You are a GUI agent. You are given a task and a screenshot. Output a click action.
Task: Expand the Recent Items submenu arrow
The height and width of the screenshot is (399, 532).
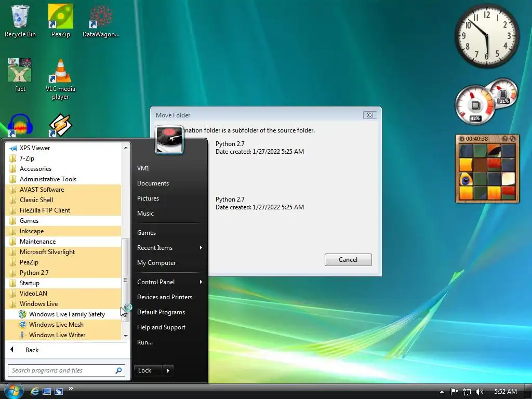click(x=201, y=248)
